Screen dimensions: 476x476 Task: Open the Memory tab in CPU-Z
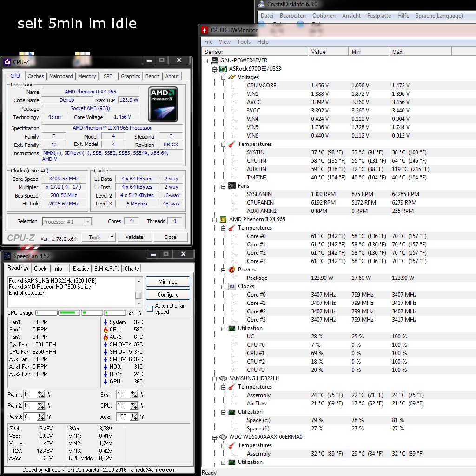tap(87, 76)
